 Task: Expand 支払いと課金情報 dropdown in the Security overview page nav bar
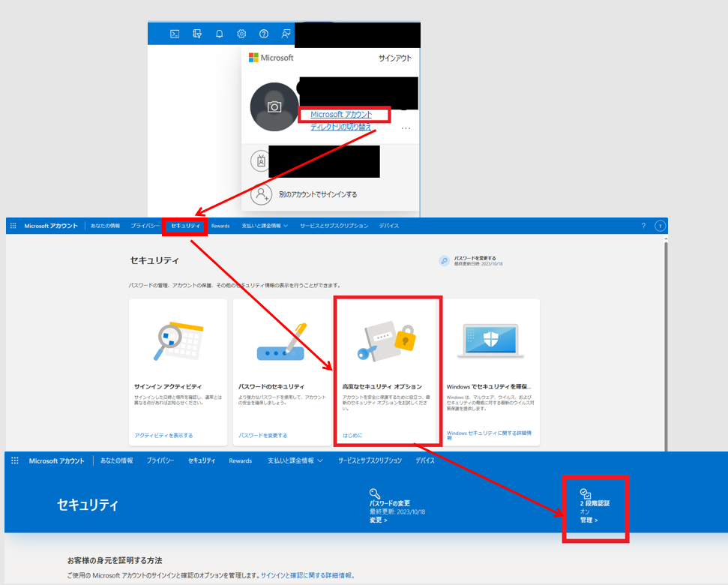[265, 226]
